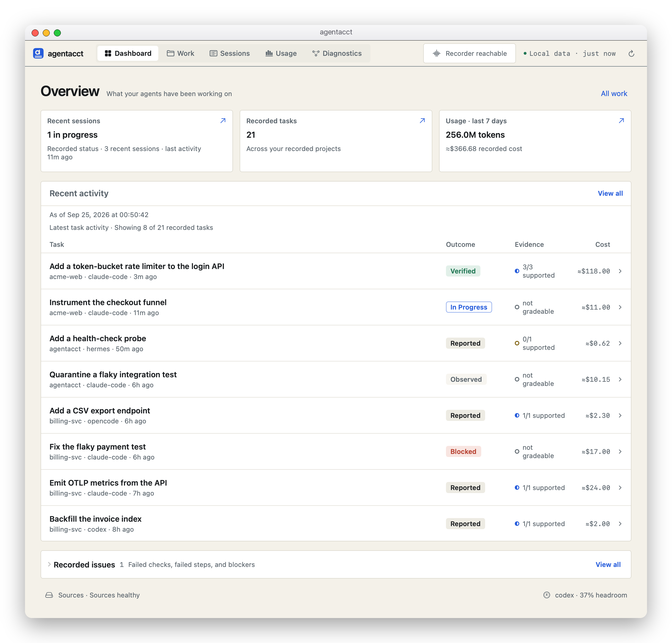Select the Diagnostics tab
This screenshot has width=672, height=643.
(337, 53)
